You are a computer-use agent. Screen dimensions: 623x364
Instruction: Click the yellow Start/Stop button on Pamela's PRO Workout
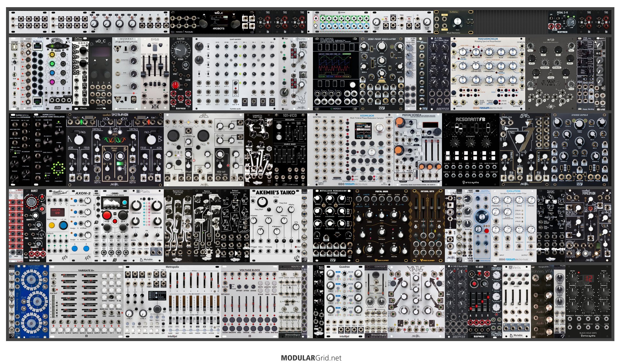pos(52,225)
